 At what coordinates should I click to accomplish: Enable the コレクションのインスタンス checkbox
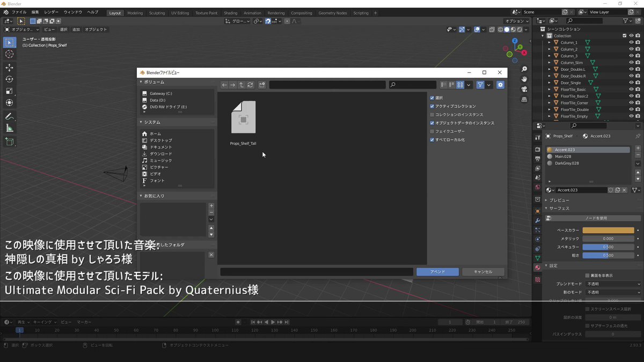[432, 115]
